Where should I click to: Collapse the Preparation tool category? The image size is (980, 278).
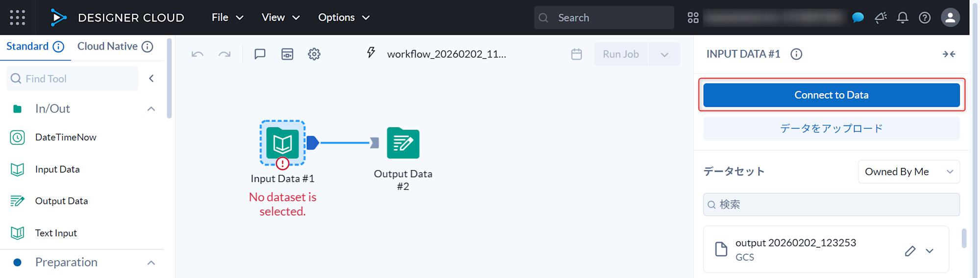point(151,263)
